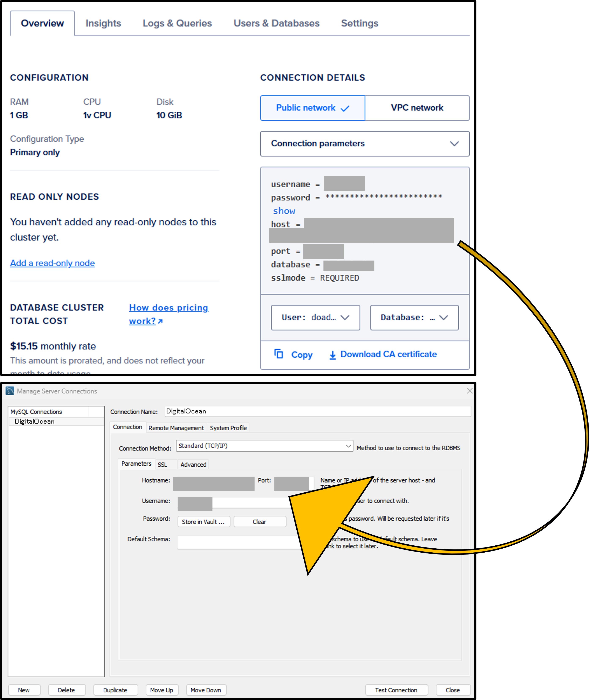Click the MySQL Workbench dialog title icon
Viewport: 615px width, 700px height.
pyautogui.click(x=10, y=391)
